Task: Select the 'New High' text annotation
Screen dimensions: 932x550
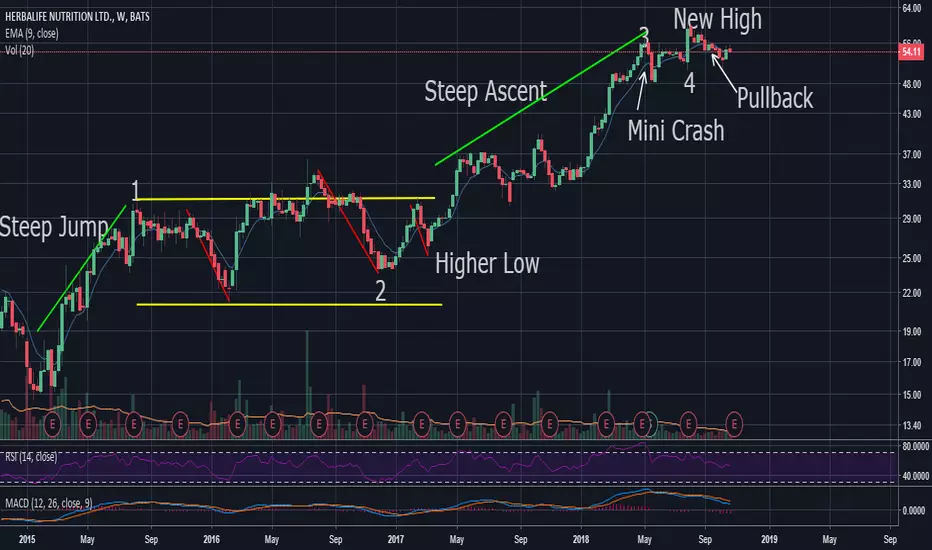Action: 717,19
